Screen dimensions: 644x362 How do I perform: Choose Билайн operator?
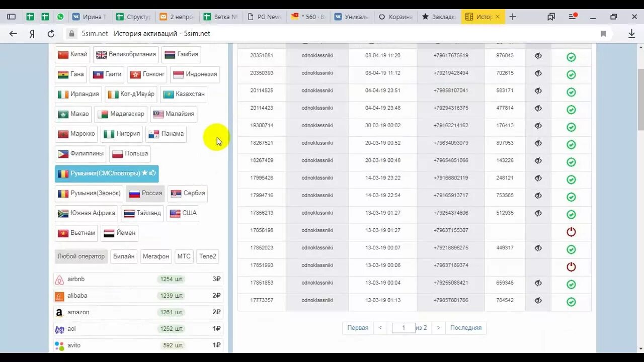tap(124, 256)
